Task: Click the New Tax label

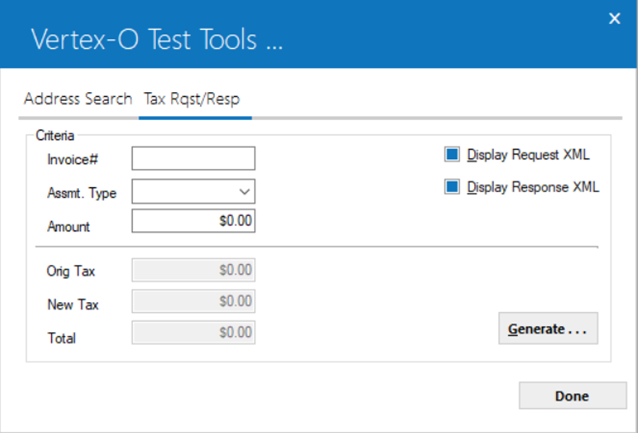Action: [x=73, y=304]
